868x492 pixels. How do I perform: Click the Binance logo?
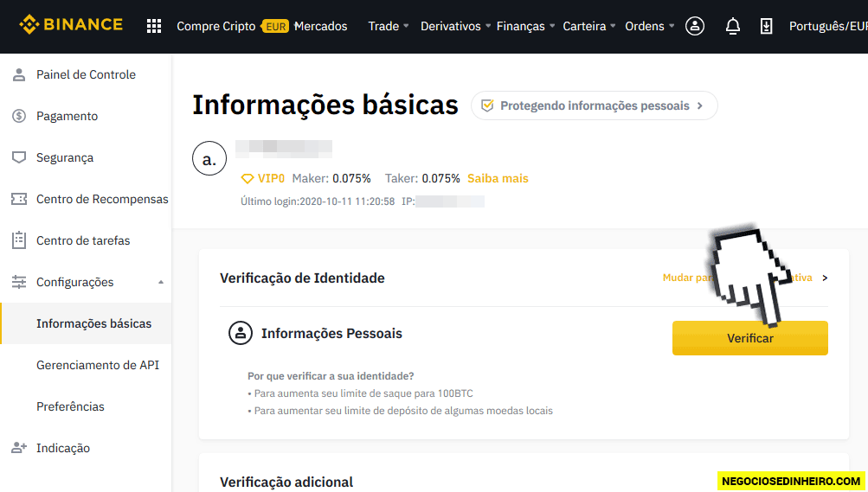71,25
